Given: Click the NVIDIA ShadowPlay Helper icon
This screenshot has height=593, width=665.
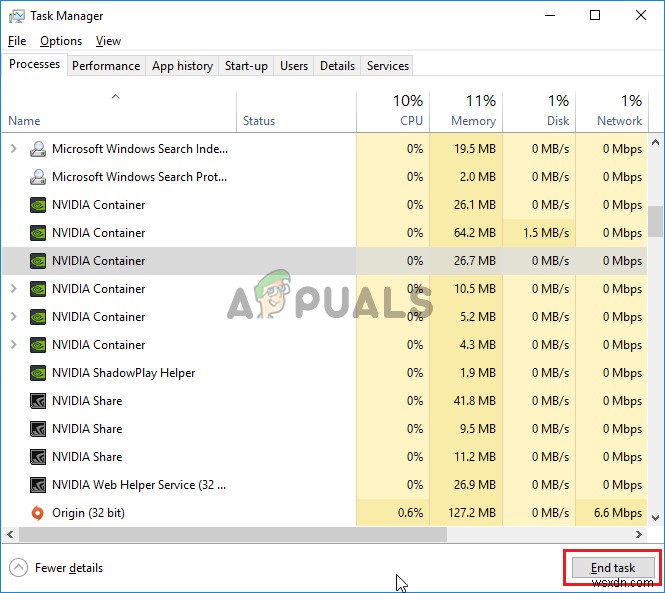Looking at the screenshot, I should [38, 373].
